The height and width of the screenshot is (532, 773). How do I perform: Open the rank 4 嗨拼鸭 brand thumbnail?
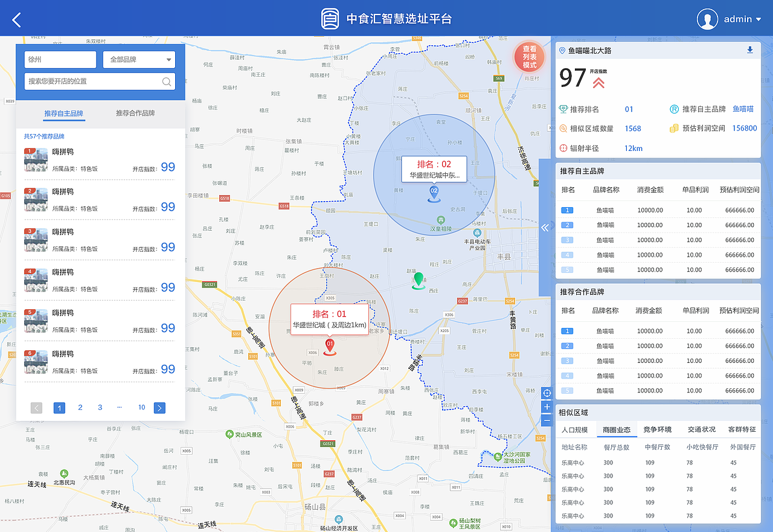[36, 280]
